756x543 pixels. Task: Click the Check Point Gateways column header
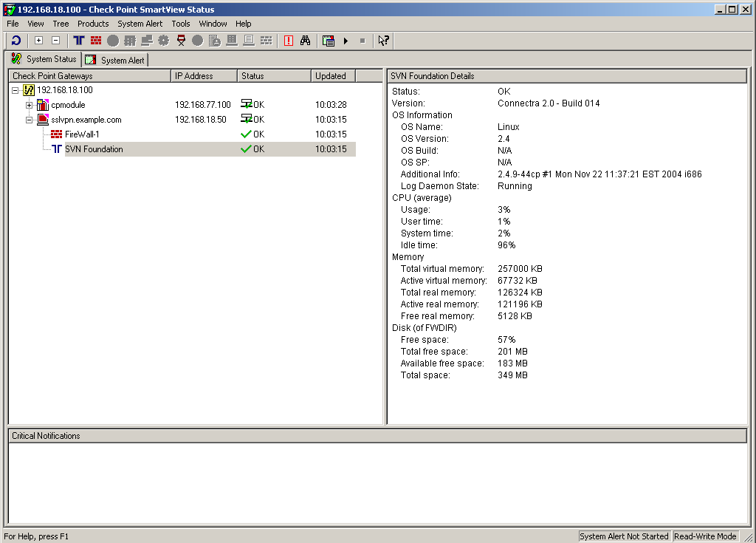pyautogui.click(x=89, y=76)
